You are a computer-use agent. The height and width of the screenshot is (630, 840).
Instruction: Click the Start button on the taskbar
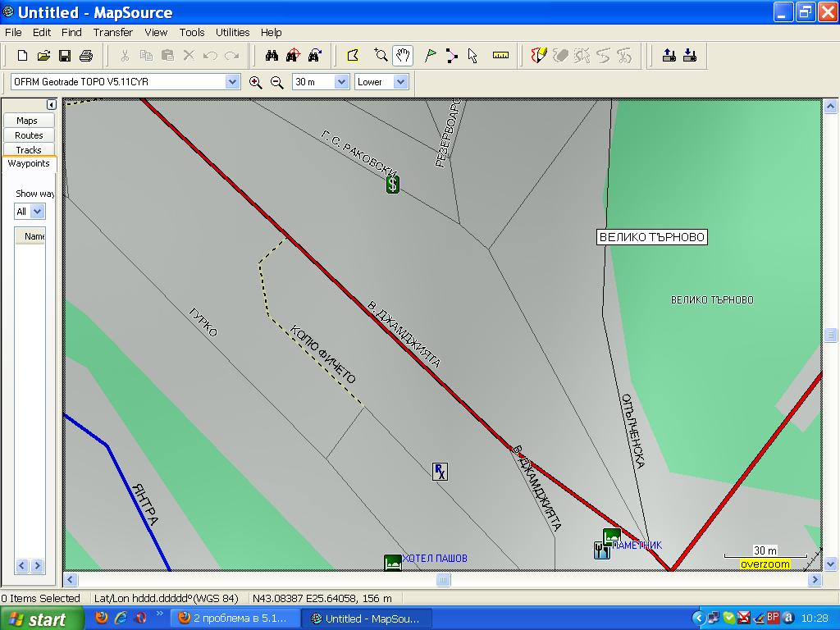pos(41,619)
